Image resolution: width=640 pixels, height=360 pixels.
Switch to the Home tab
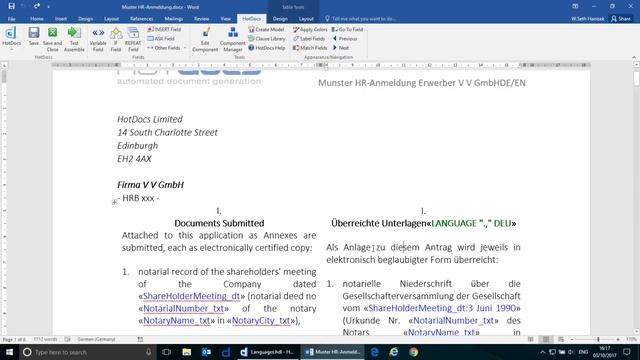click(37, 19)
